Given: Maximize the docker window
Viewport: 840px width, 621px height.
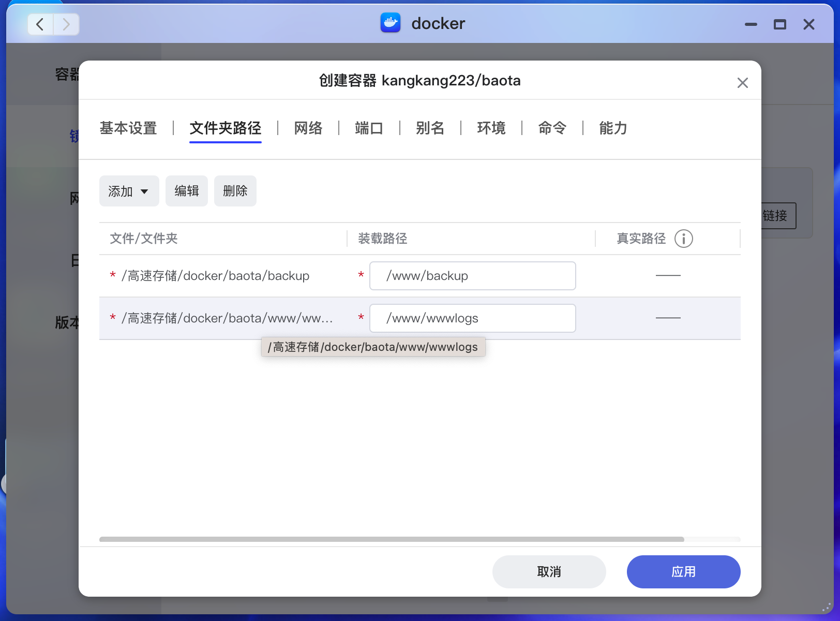Looking at the screenshot, I should point(780,24).
